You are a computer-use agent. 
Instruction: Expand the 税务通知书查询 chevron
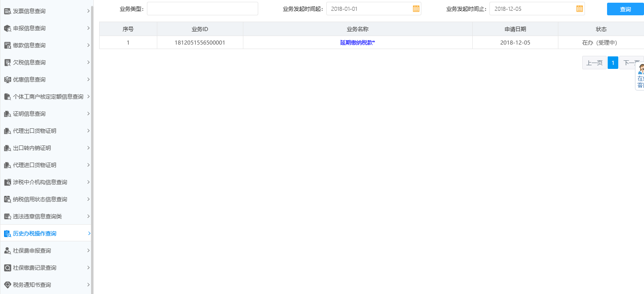click(88, 285)
